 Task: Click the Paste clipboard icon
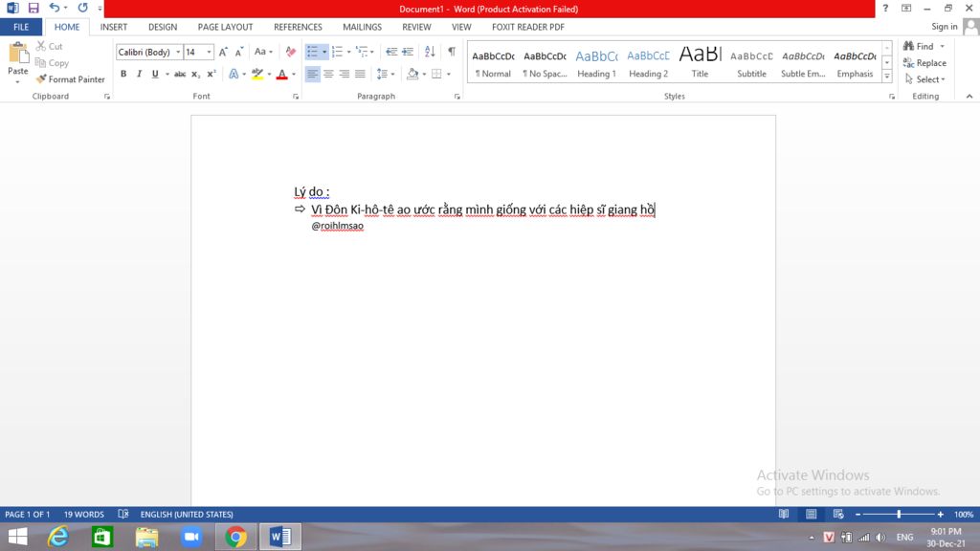pyautogui.click(x=18, y=54)
